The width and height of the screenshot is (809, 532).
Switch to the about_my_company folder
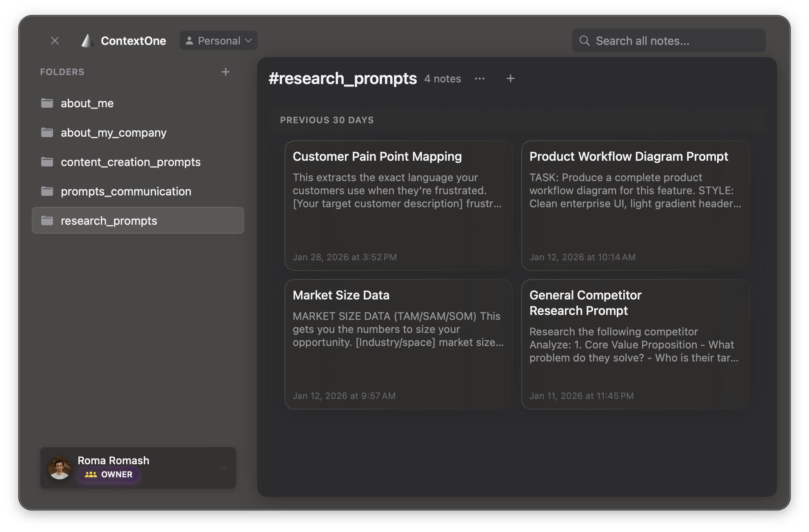tap(113, 133)
